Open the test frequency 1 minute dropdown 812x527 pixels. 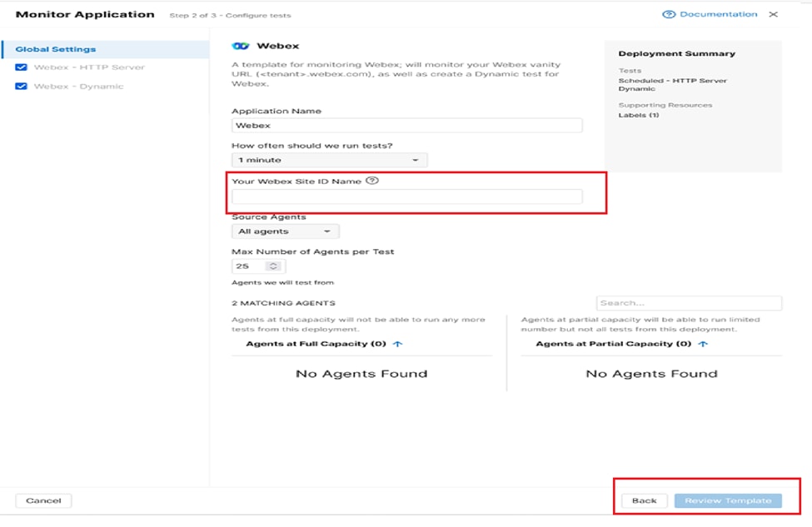[329, 160]
